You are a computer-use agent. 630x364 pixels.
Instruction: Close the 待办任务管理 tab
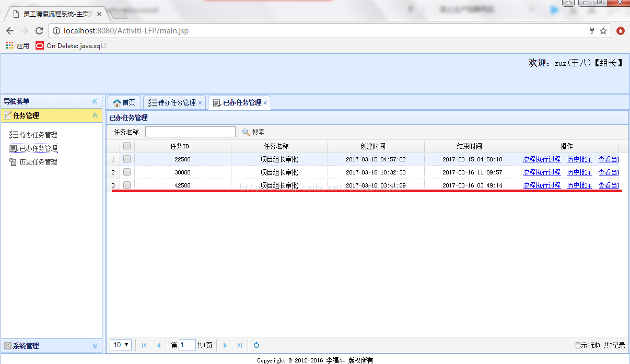[x=200, y=103]
